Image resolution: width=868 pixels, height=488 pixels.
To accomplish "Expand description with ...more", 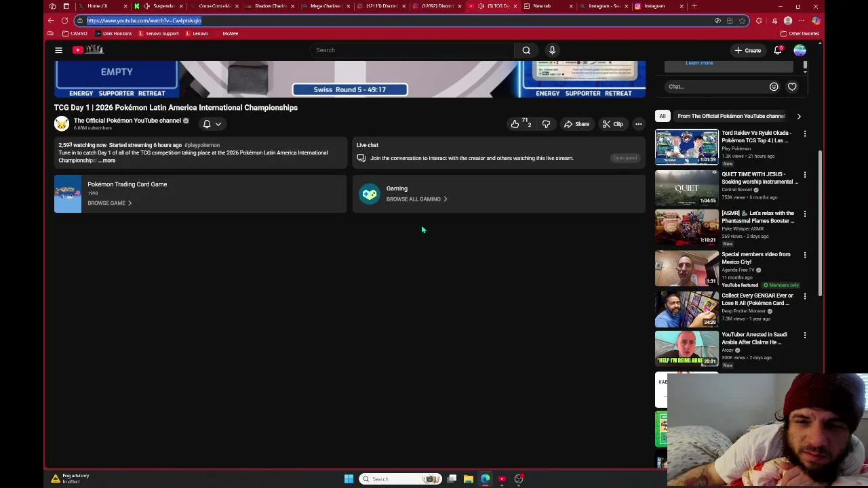I will (x=107, y=161).
